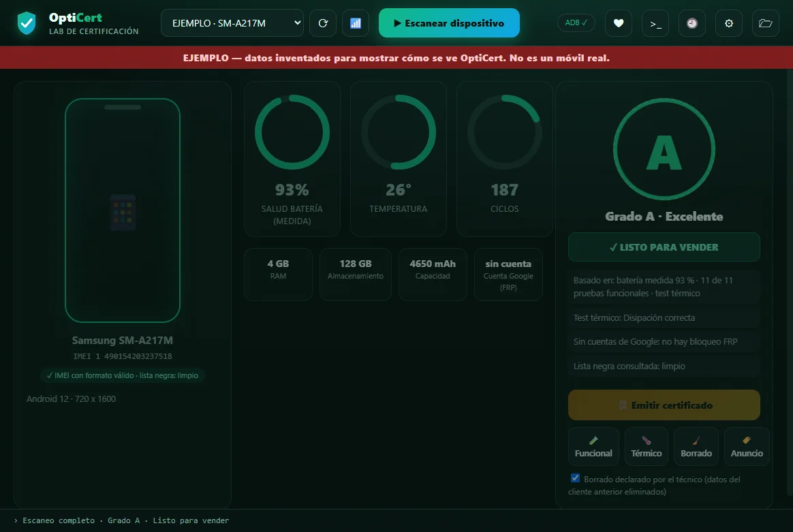The image size is (793, 532).
Task: Click the 4650 mAh Capacidad card
Action: tap(433, 275)
